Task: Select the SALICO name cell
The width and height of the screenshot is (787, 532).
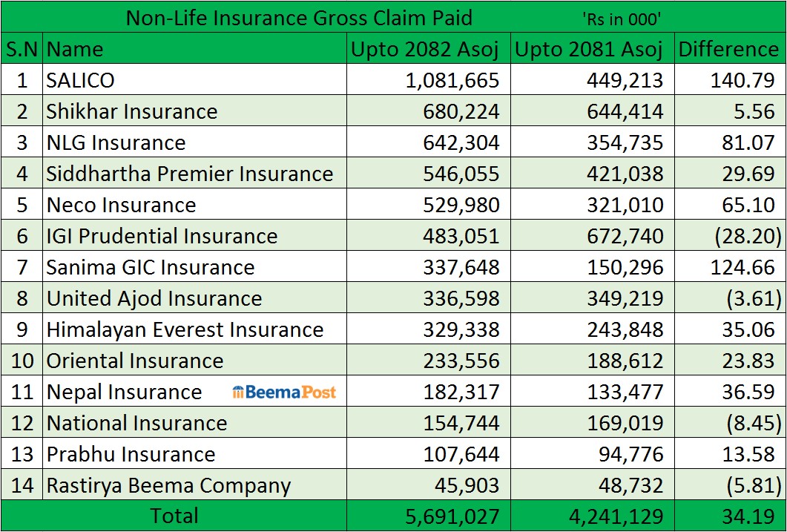Action: tap(80, 80)
